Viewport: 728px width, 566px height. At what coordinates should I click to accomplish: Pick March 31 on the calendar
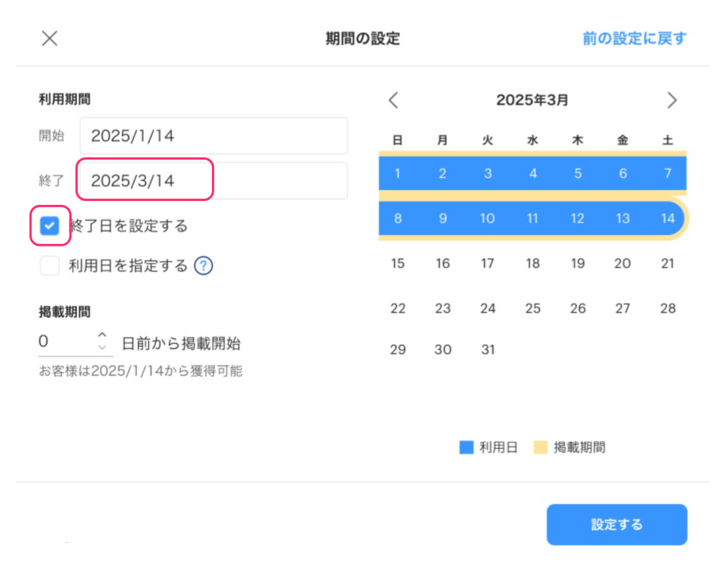pos(487,350)
